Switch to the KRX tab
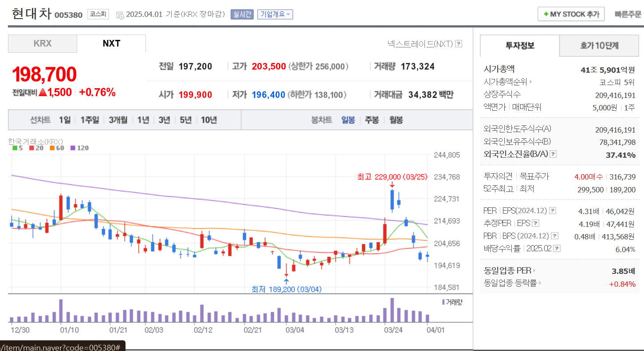644x351 pixels. [x=43, y=43]
